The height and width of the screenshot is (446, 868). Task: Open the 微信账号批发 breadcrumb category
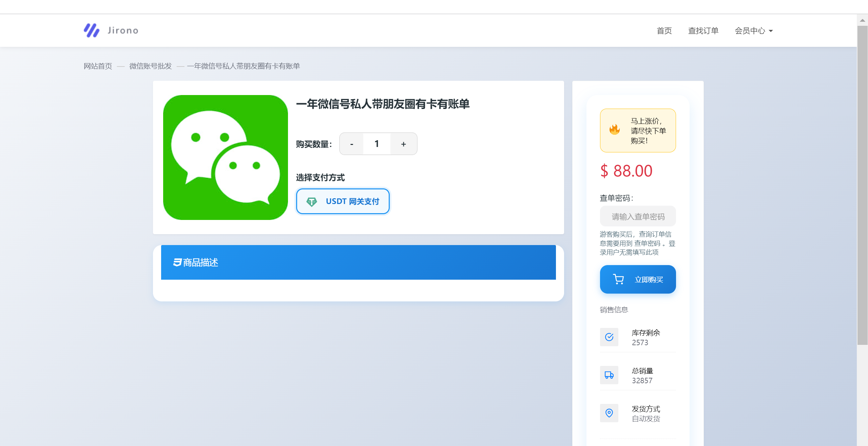point(151,66)
